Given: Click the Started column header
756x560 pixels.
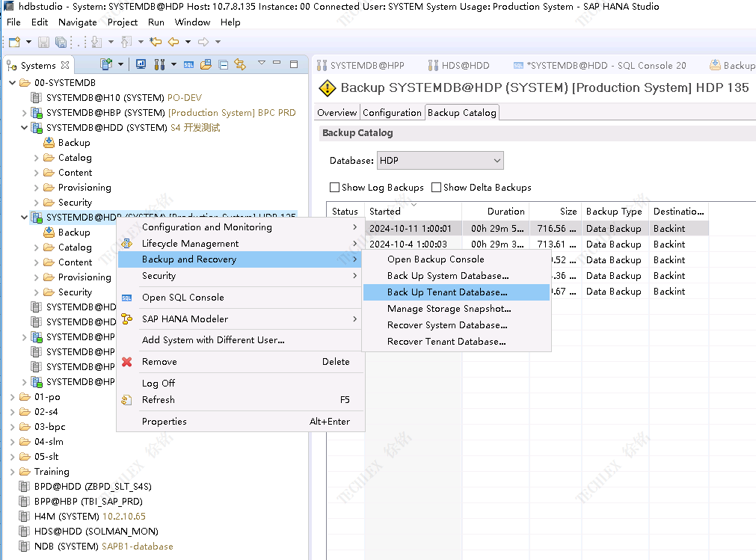Looking at the screenshot, I should pyautogui.click(x=385, y=212).
